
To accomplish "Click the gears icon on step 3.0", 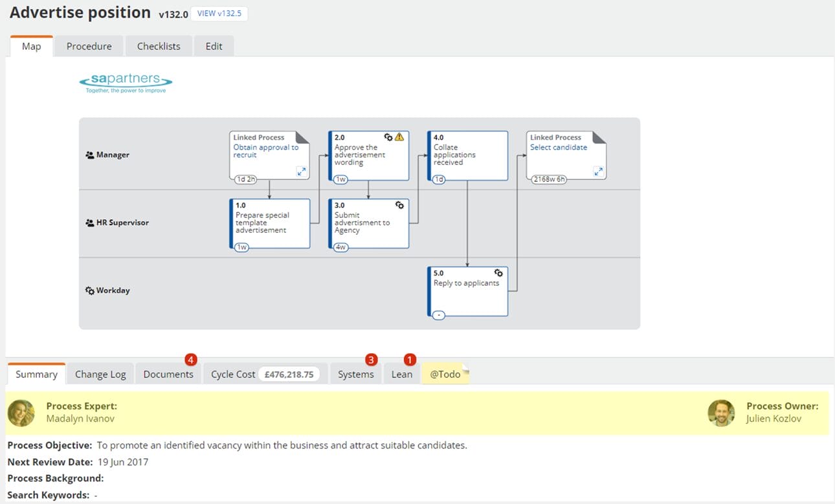I will click(399, 204).
